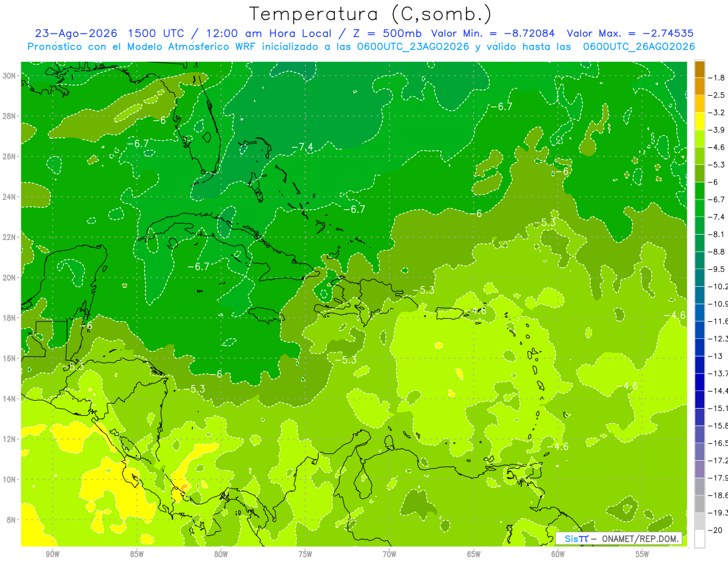Click the -13 colorbar scale value
728x562 pixels.
pyautogui.click(x=714, y=356)
